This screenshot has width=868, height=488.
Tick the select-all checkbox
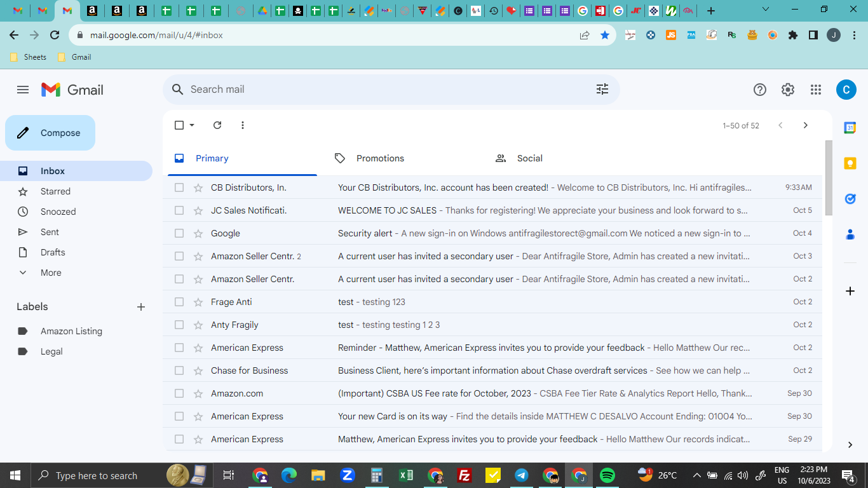tap(179, 125)
